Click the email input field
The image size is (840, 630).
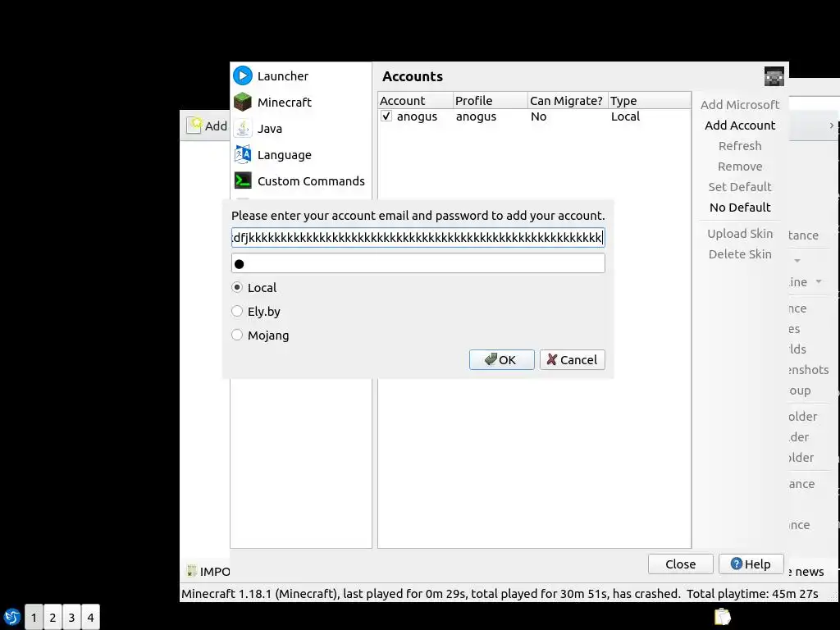(x=418, y=237)
